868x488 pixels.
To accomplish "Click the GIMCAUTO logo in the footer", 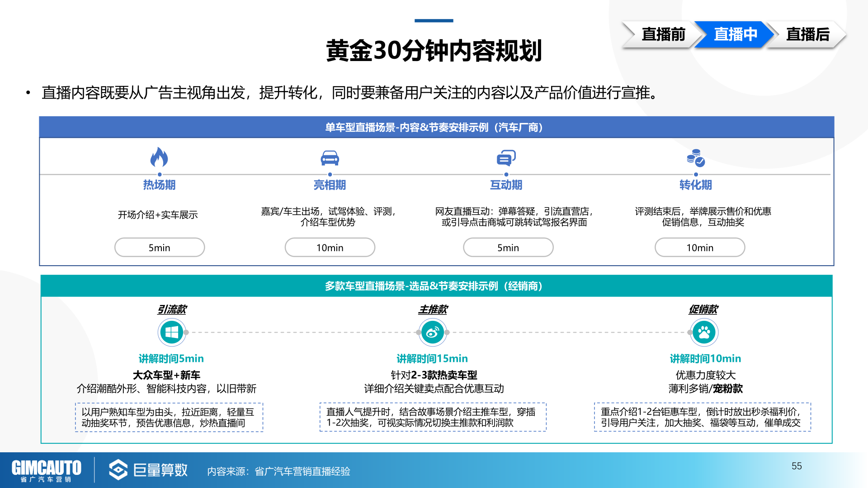I will (46, 470).
